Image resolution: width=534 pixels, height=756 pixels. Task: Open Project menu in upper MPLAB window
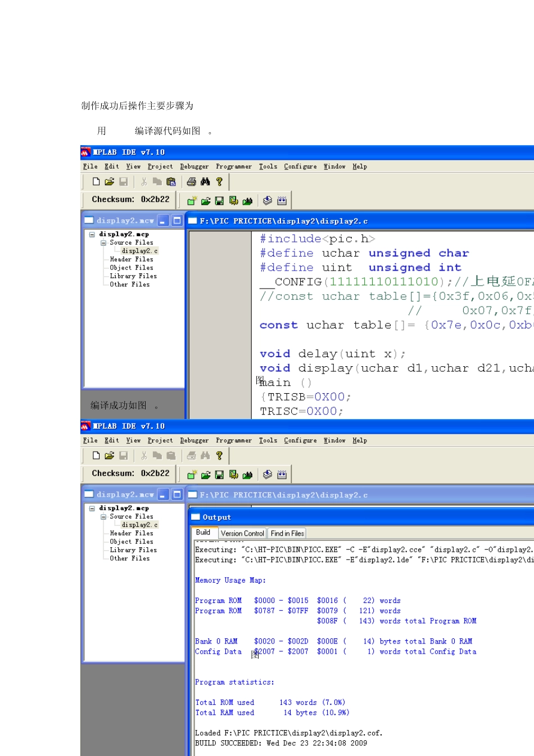coord(160,166)
